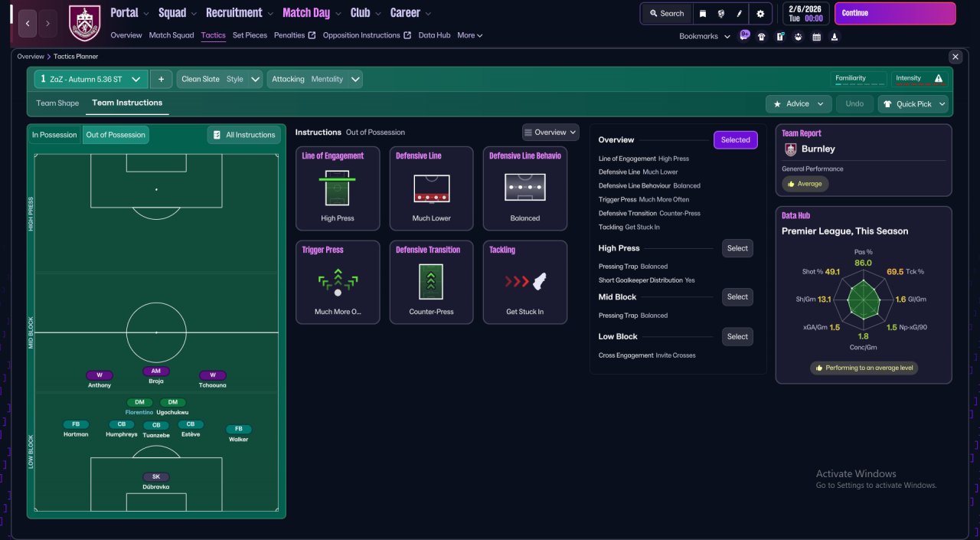Screen dimensions: 980x540
Task: Click the date and time 2/6/2026 box
Action: tap(805, 13)
